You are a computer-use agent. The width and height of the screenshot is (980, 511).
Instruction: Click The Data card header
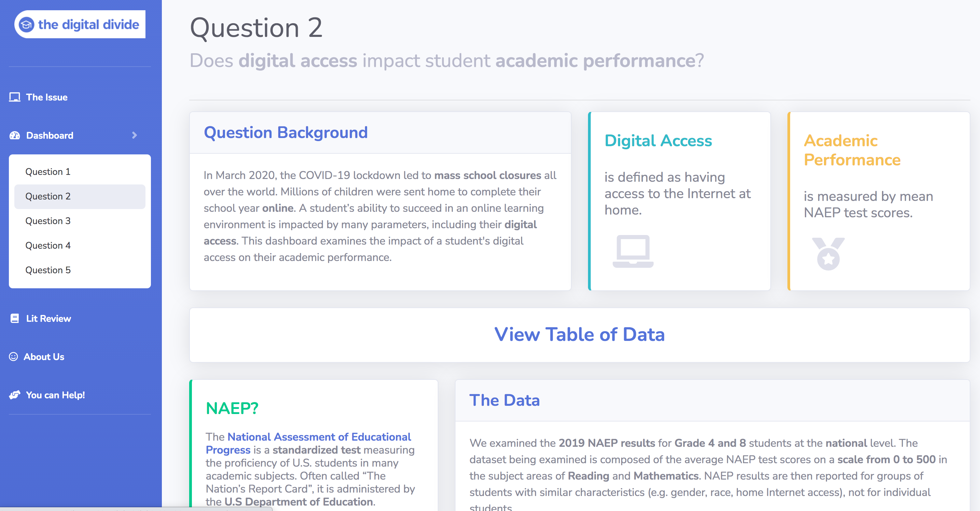(x=712, y=400)
